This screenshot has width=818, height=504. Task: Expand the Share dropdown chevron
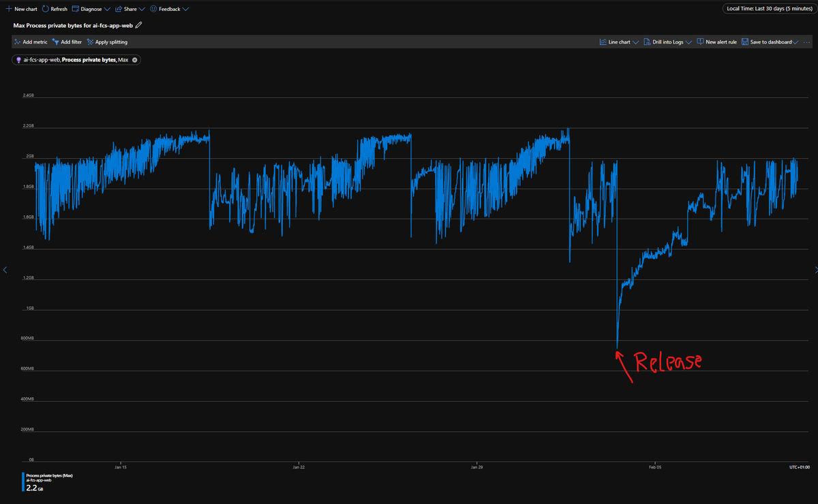click(142, 10)
